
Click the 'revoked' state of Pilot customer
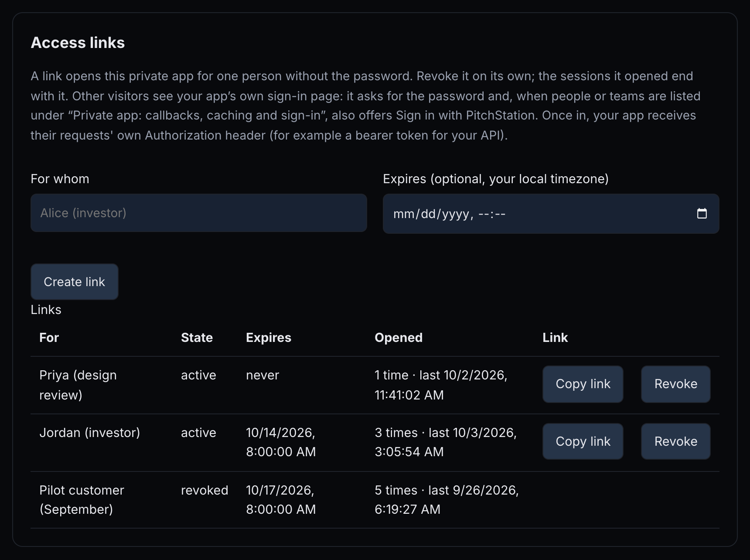tap(205, 490)
